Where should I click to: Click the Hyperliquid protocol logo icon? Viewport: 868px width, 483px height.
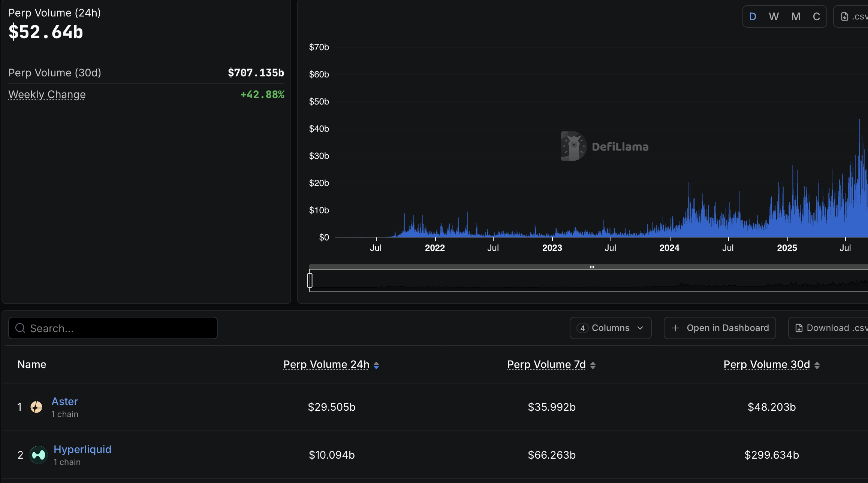click(38, 455)
